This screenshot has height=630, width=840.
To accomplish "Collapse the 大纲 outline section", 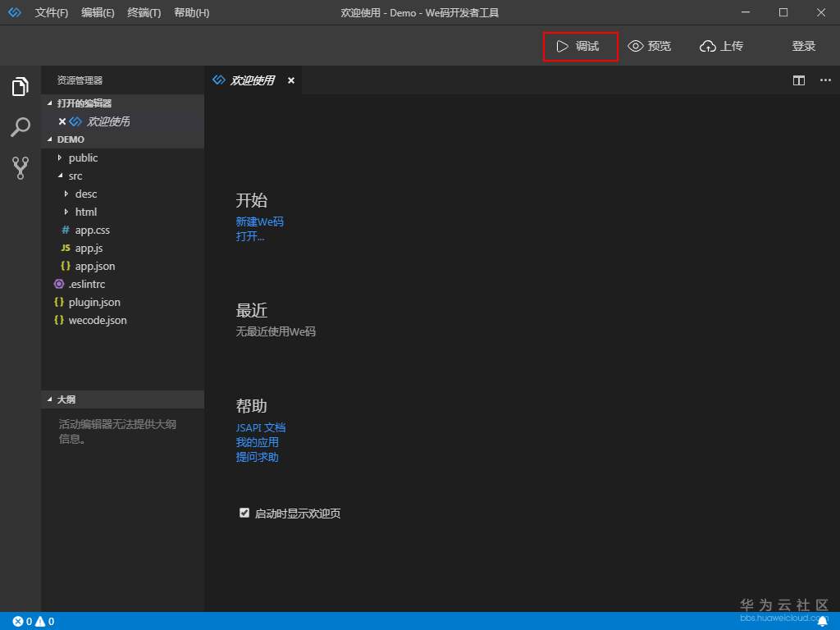I will (123, 399).
